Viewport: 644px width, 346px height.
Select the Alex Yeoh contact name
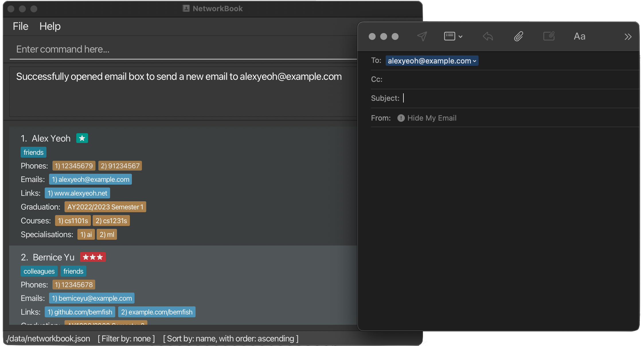51,138
